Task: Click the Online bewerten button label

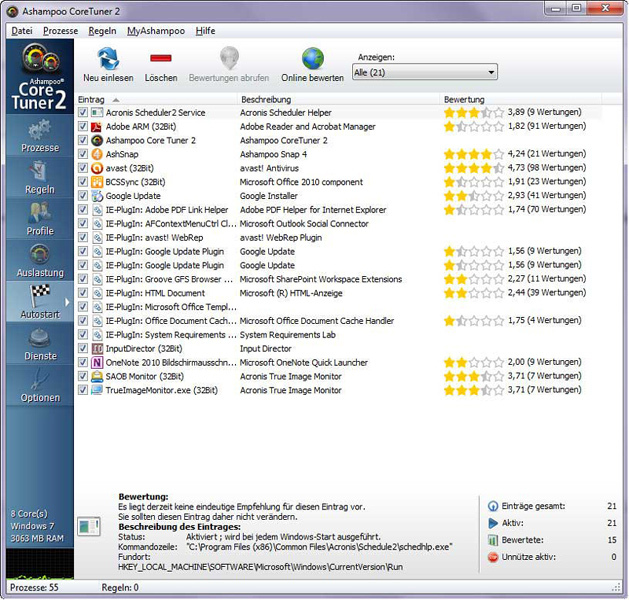Action: tap(312, 78)
